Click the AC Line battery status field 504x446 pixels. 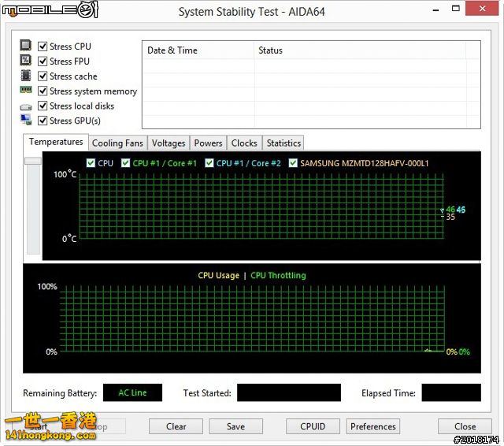(x=132, y=392)
